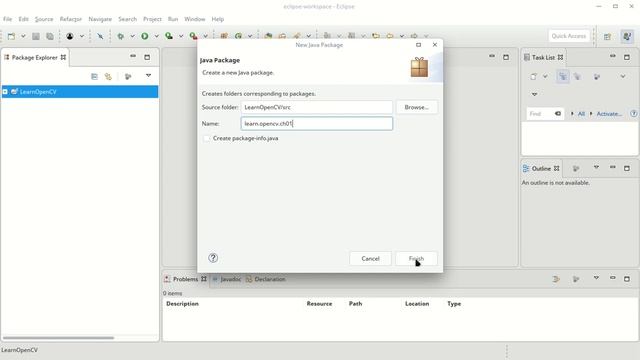Open the File menu
640x360 pixels.
pyautogui.click(x=7, y=19)
